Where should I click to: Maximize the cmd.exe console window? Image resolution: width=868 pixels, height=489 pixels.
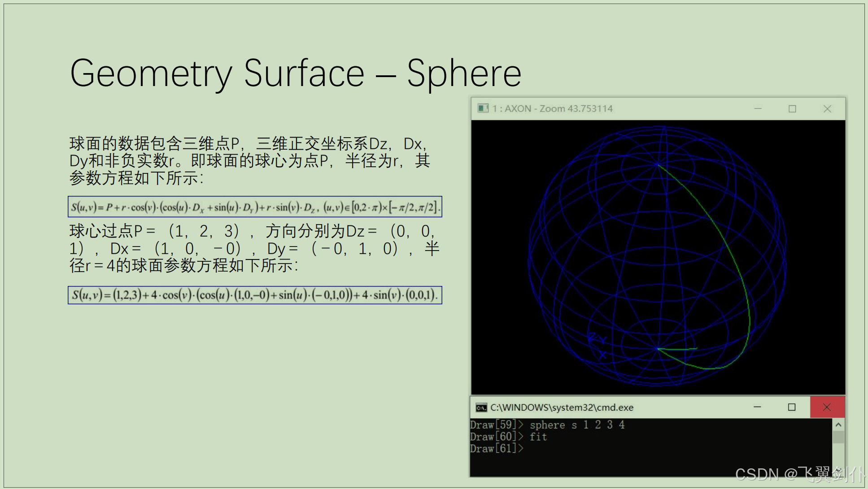792,407
